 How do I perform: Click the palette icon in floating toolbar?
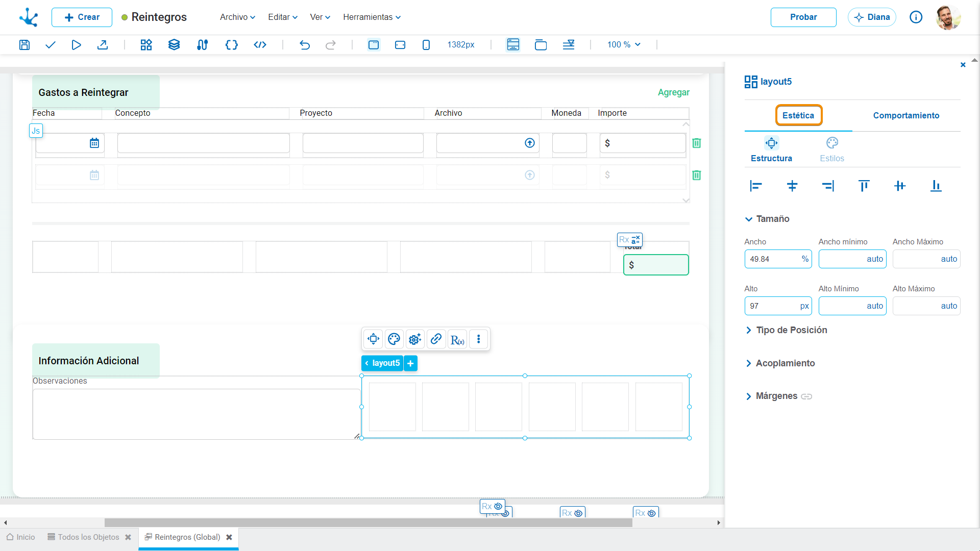click(394, 339)
